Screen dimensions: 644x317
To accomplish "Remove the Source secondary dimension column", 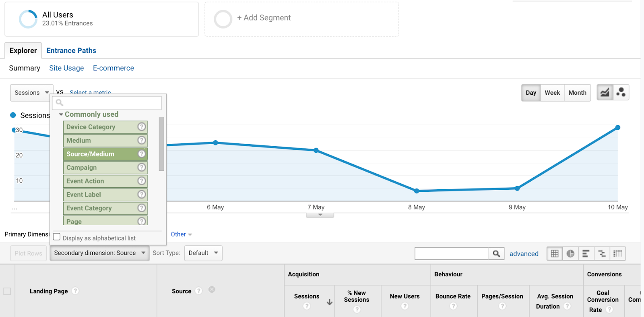I will pyautogui.click(x=212, y=289).
